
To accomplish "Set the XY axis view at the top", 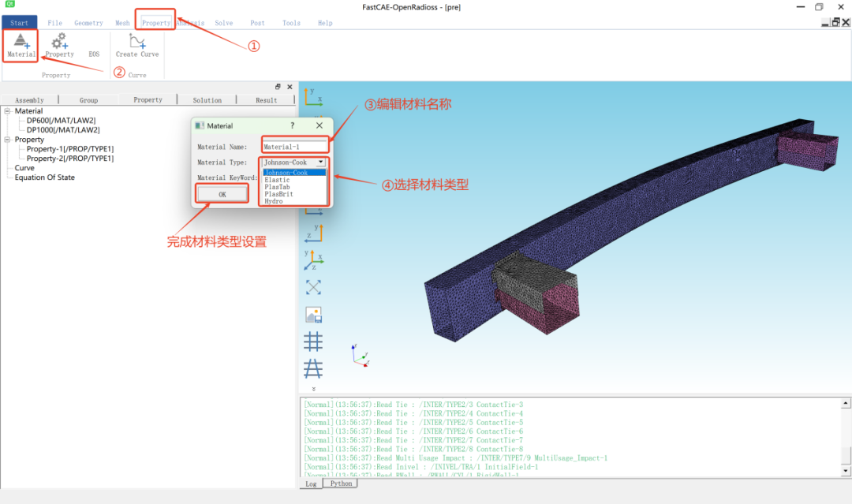I will (x=313, y=95).
